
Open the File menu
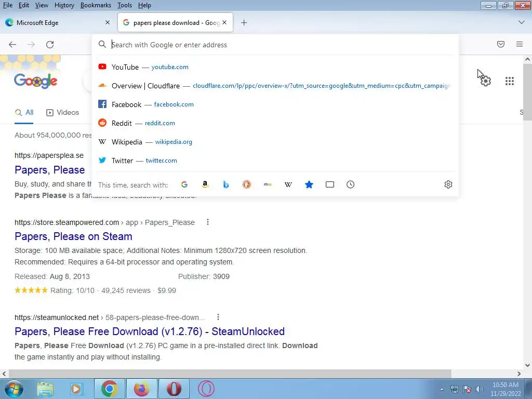(x=7, y=5)
